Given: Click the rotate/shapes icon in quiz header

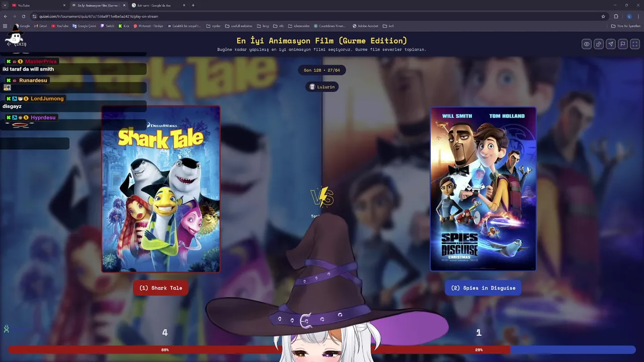Looking at the screenshot, I should point(599,44).
